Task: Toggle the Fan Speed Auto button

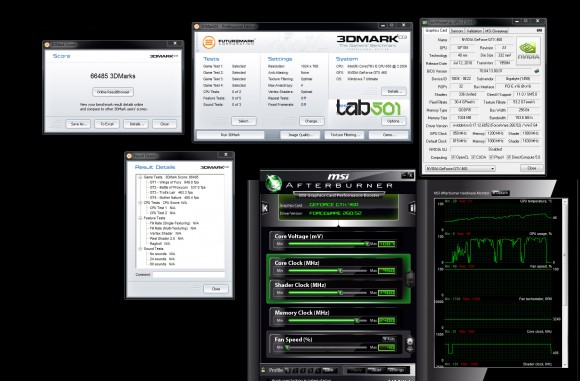Action: 389,339
